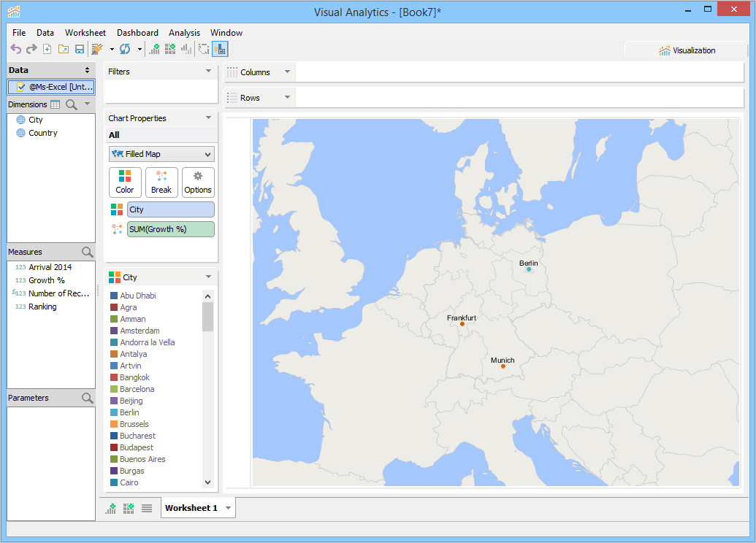
Task: Add a new dashboard from the toolbar
Action: (170, 49)
